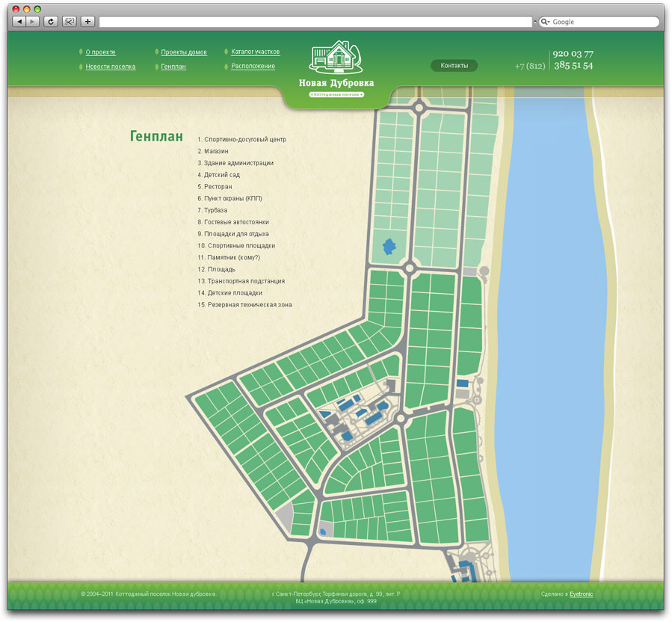
Task: Click the footer copyright text 'Коттеджный поселок Новая дубровка'
Action: pos(165,594)
